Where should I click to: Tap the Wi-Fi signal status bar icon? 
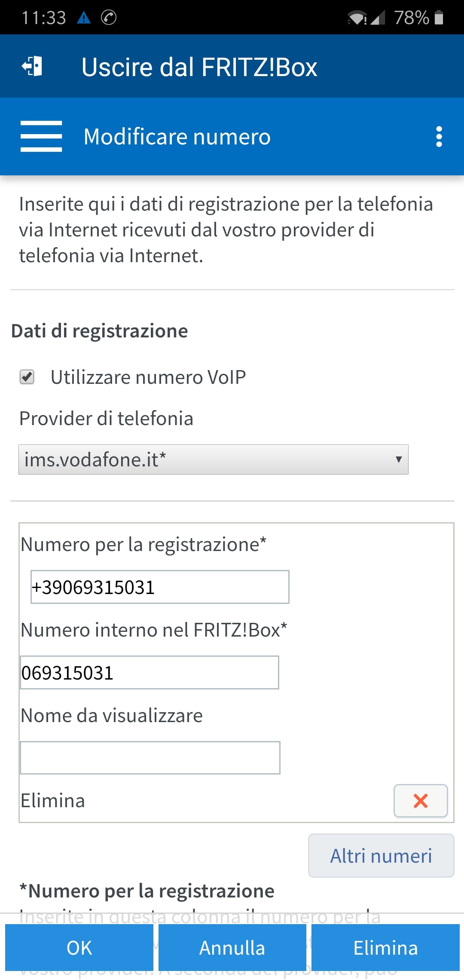[x=357, y=18]
